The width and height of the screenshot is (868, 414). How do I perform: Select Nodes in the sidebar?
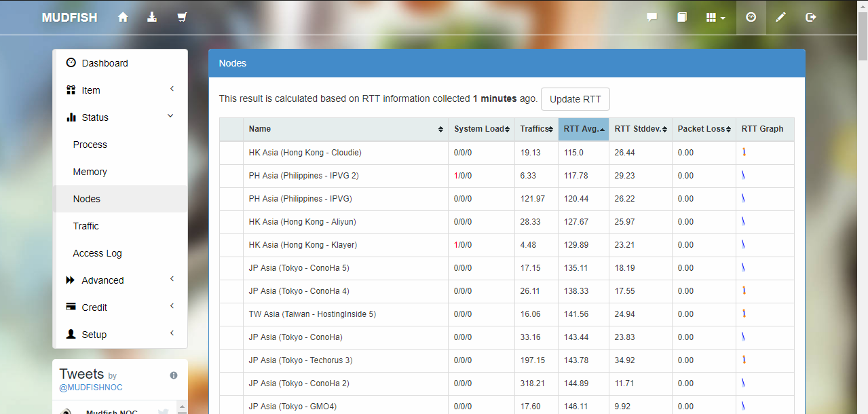click(x=120, y=199)
